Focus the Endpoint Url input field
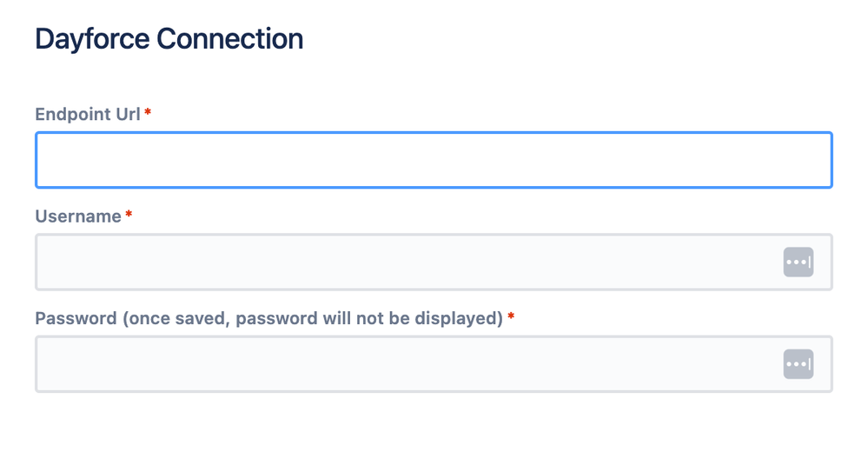Viewport: 868px width, 472px height. [434, 160]
